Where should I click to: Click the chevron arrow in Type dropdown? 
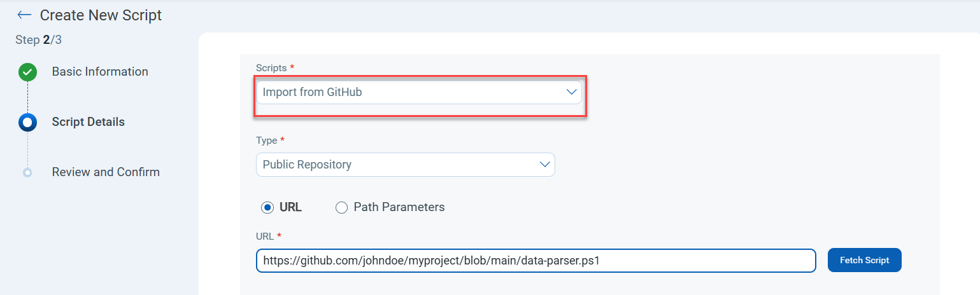pyautogui.click(x=545, y=165)
